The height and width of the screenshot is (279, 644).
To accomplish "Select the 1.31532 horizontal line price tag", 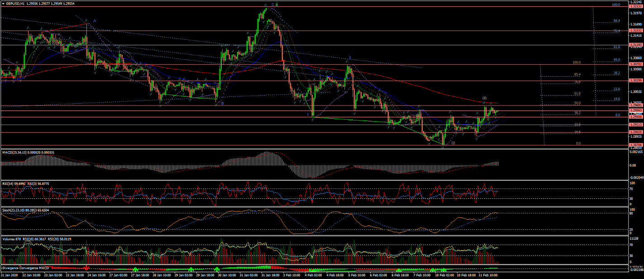I will point(636,30).
